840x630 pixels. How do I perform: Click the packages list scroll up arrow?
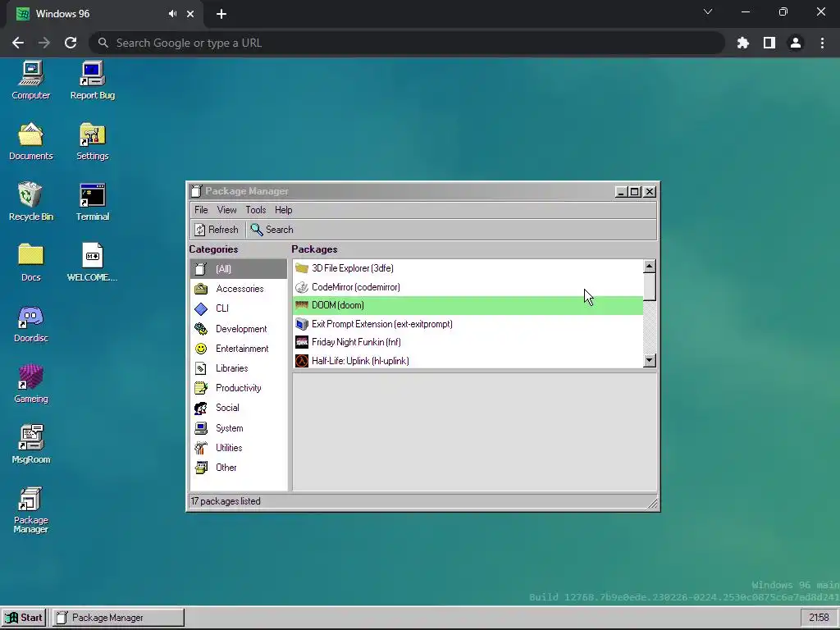pos(650,267)
